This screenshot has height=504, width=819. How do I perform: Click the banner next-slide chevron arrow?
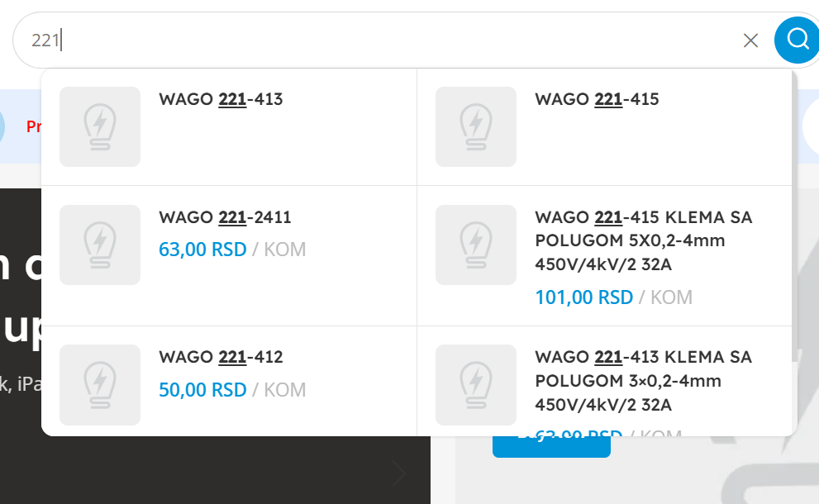click(x=398, y=474)
